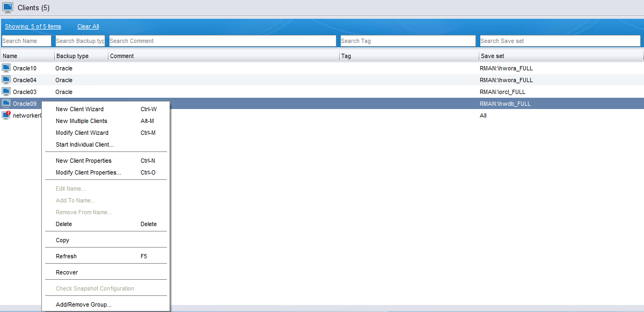Click the Clear All link
The image size is (644, 312).
88,26
